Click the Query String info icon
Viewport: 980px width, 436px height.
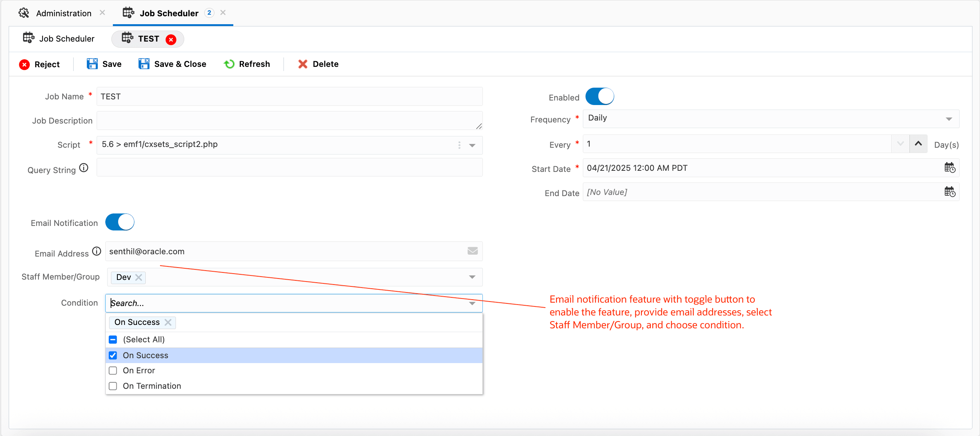84,168
